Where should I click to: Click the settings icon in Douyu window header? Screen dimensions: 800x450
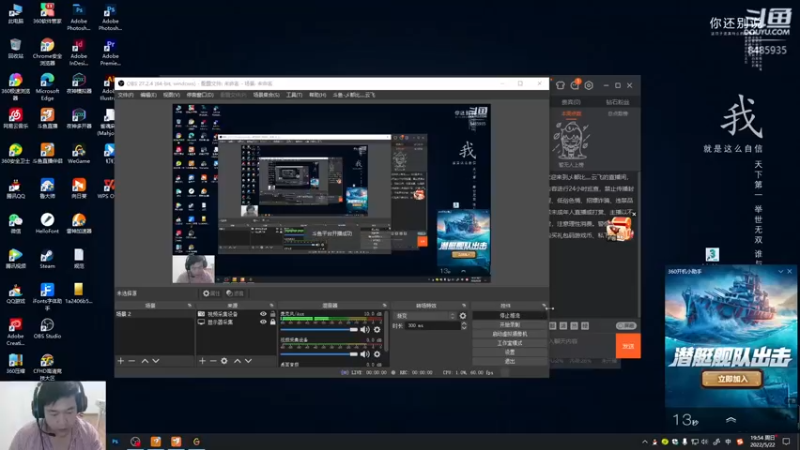coord(589,85)
